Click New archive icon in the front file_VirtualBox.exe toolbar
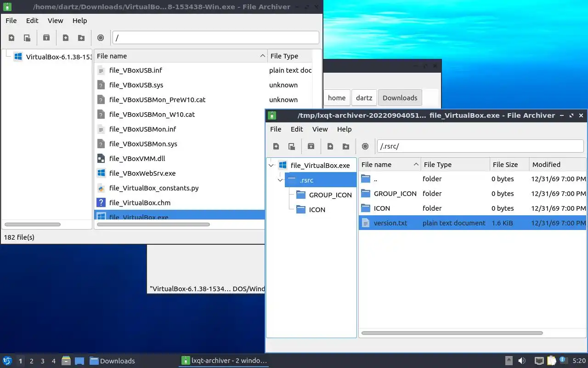Viewport: 588px width, 368px height. (x=276, y=146)
